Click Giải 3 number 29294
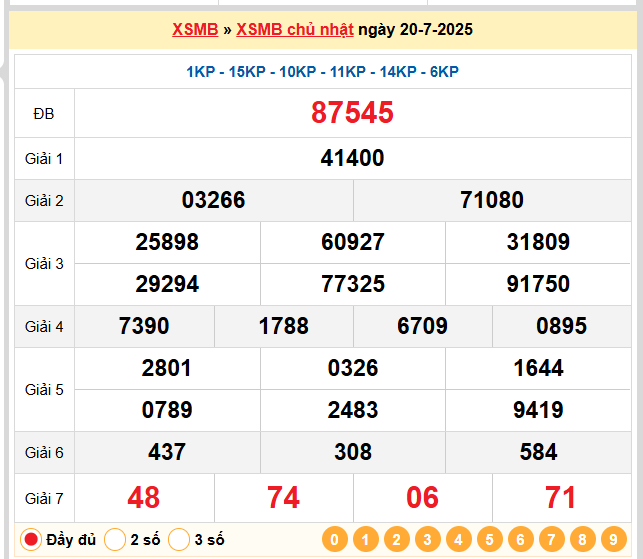 coord(167,284)
